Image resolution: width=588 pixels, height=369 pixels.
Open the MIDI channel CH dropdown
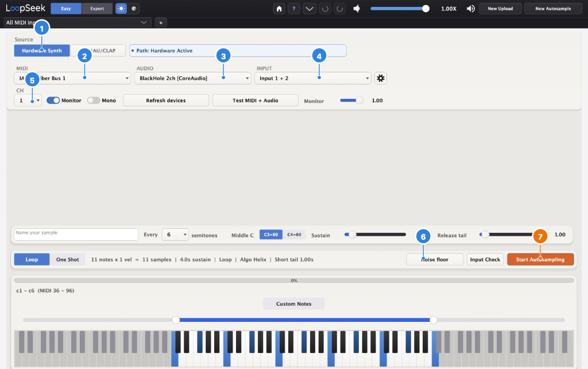click(x=28, y=100)
